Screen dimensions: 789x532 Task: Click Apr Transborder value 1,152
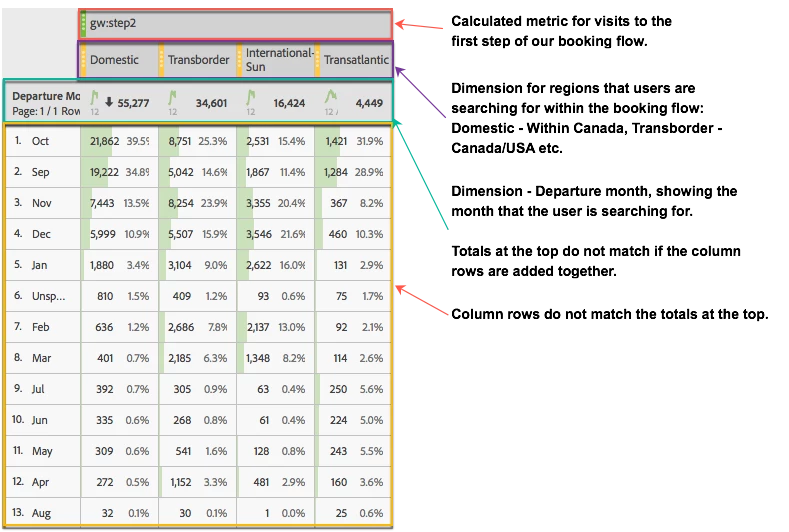[181, 482]
